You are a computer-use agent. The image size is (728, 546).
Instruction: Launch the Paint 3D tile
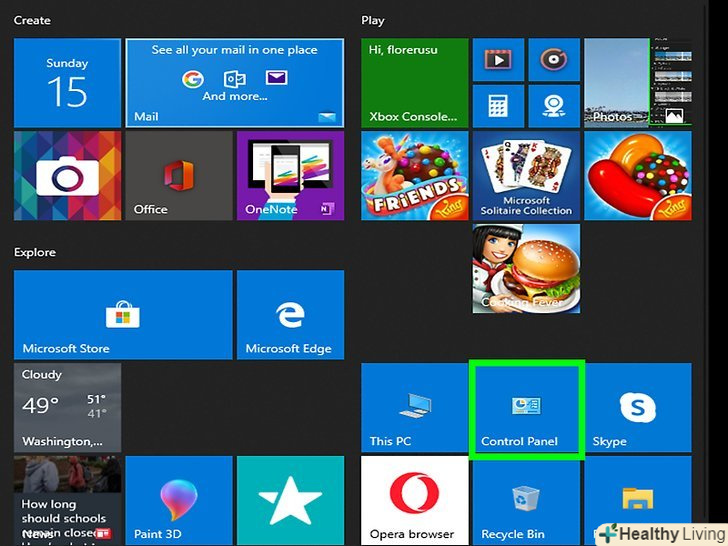click(179, 500)
